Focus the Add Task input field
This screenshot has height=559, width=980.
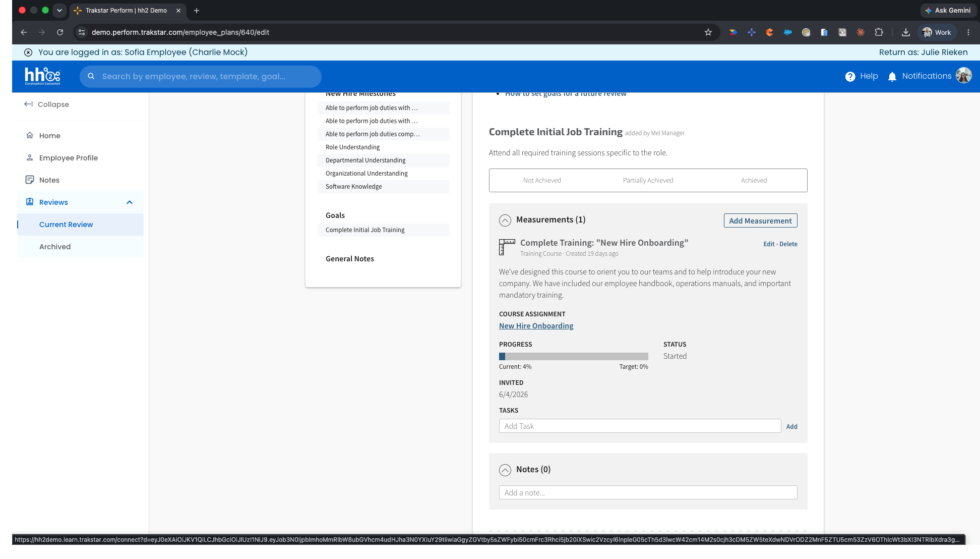tap(640, 426)
